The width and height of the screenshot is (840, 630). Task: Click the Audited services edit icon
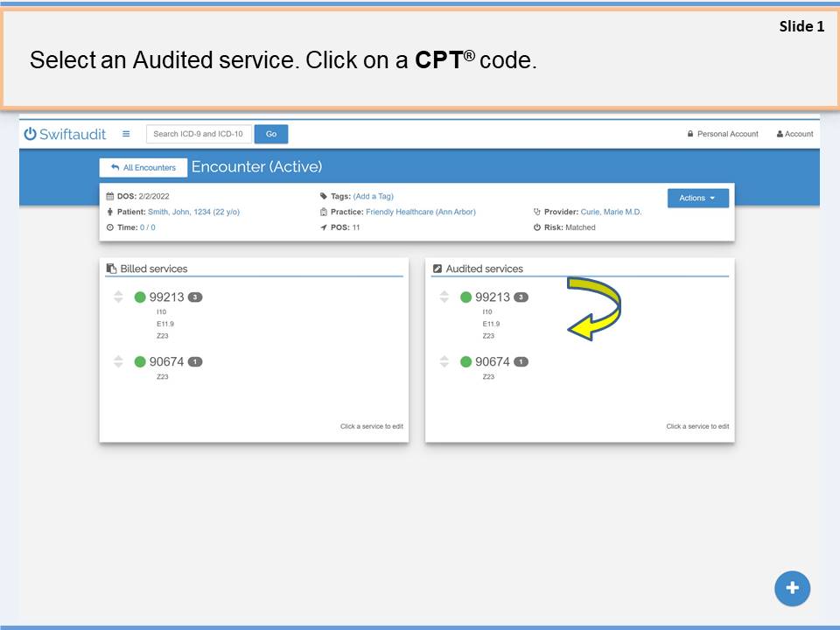(x=437, y=269)
